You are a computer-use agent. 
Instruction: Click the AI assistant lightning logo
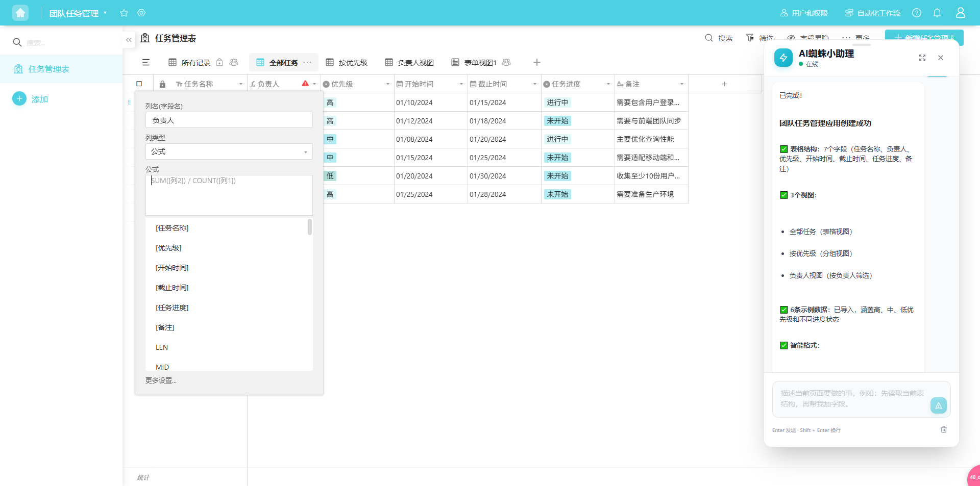point(783,58)
